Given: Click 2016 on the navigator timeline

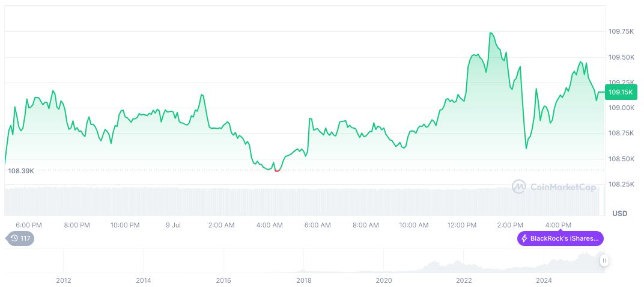Looking at the screenshot, I should point(223,280).
